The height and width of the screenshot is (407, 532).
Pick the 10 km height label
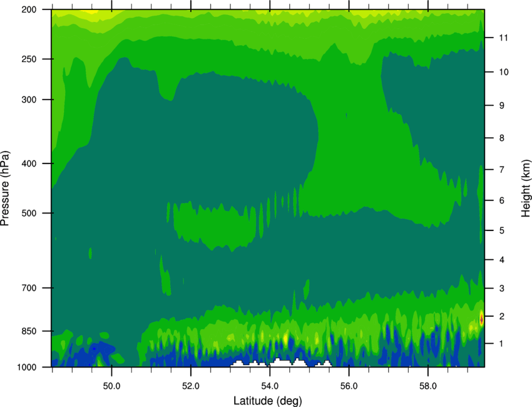coord(504,72)
